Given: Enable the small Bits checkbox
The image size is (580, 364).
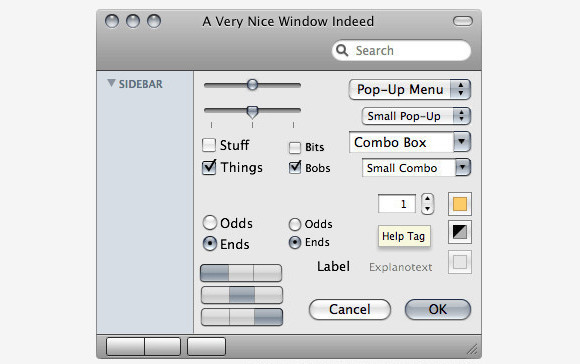Looking at the screenshot, I should point(295,148).
